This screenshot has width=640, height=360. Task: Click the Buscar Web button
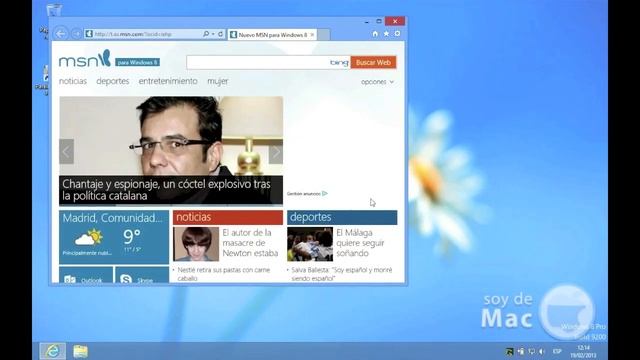373,62
